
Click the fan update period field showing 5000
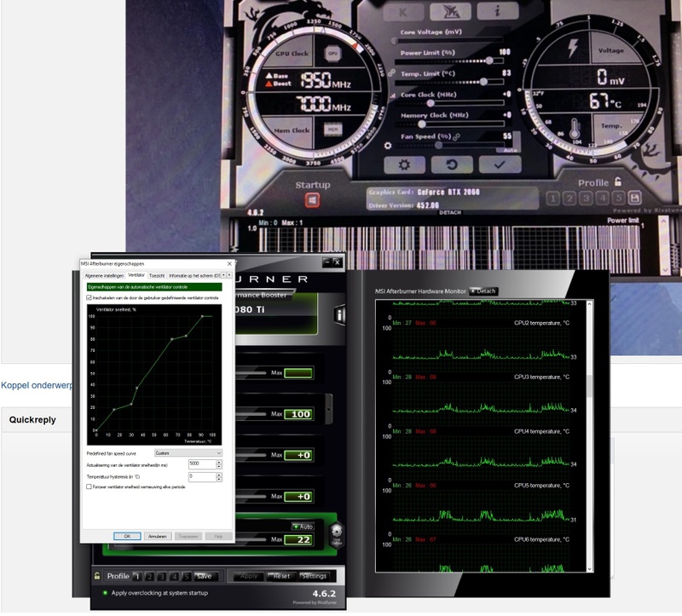202,464
